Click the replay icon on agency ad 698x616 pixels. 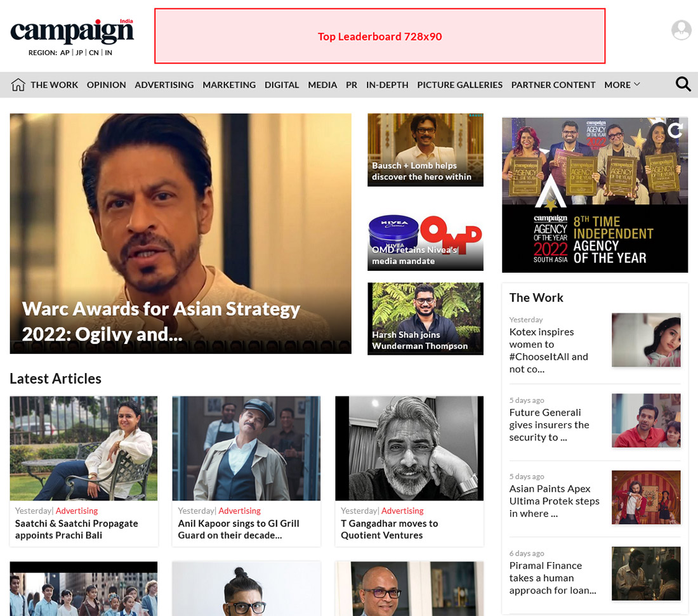point(675,130)
